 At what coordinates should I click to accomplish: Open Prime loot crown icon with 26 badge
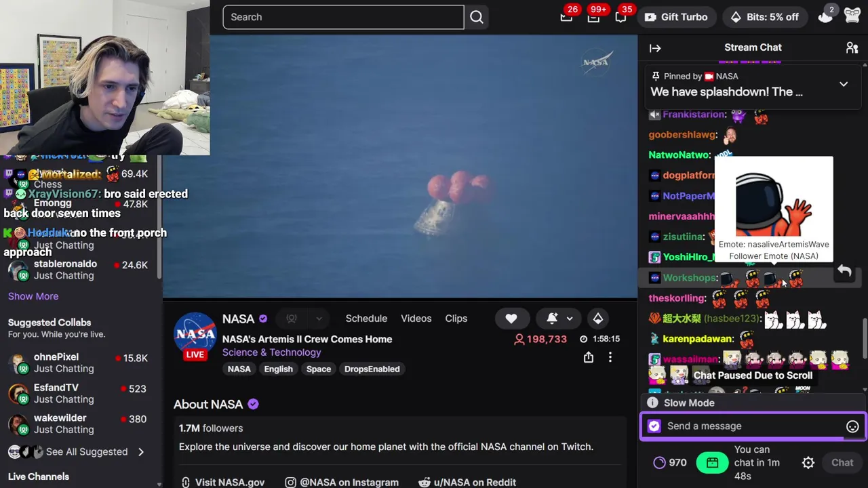click(566, 17)
